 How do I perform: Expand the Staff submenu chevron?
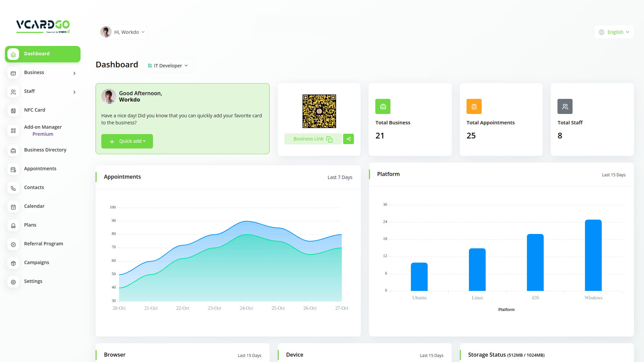[x=74, y=92]
